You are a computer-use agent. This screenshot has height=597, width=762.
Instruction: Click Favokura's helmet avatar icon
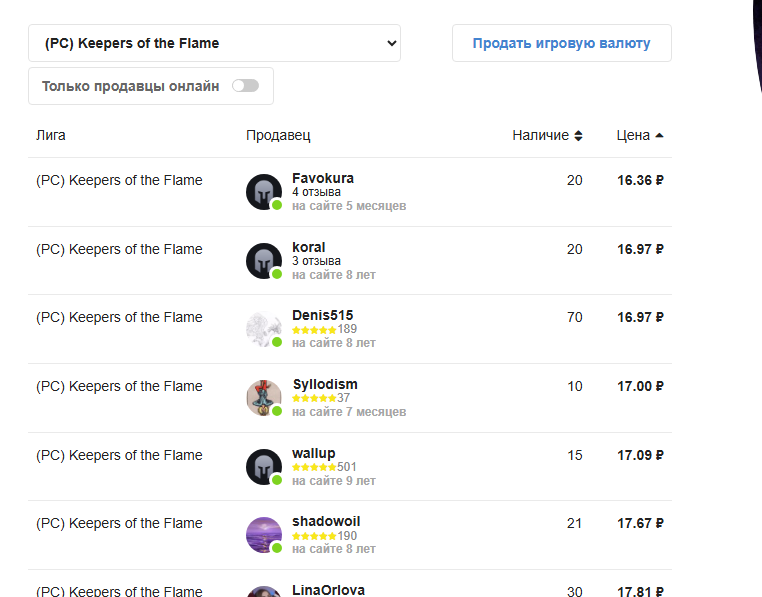click(x=264, y=192)
